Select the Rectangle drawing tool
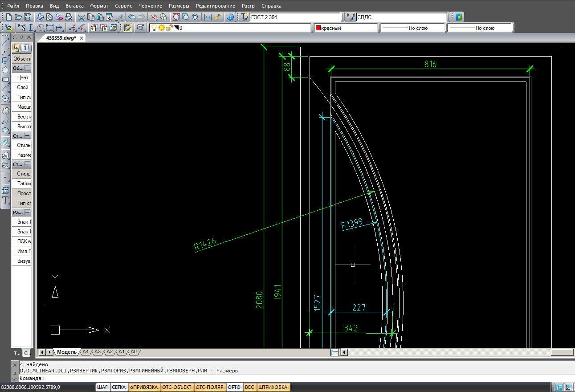The width and height of the screenshot is (575, 392). point(5,79)
